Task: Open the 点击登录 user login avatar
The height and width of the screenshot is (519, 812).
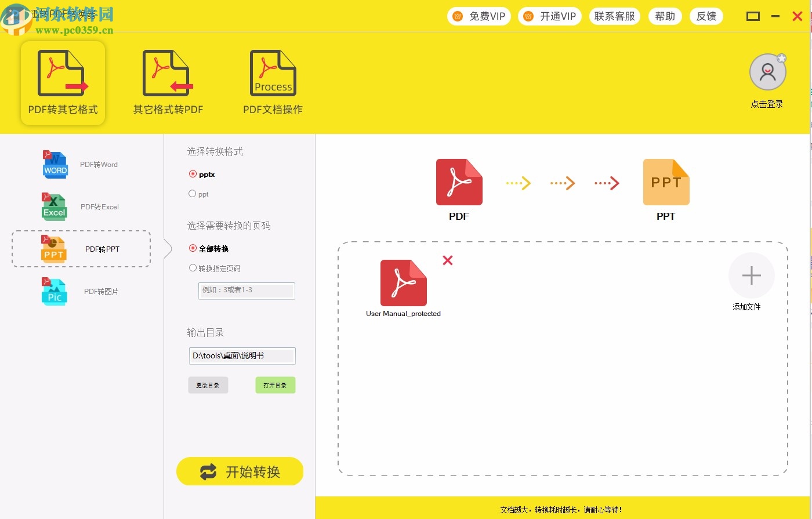Action: 767,71
